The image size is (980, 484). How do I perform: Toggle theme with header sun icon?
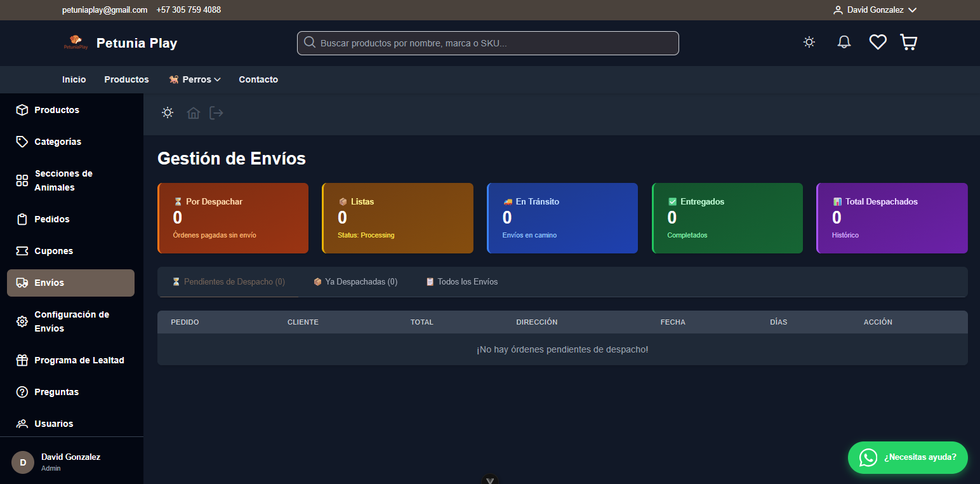point(809,43)
